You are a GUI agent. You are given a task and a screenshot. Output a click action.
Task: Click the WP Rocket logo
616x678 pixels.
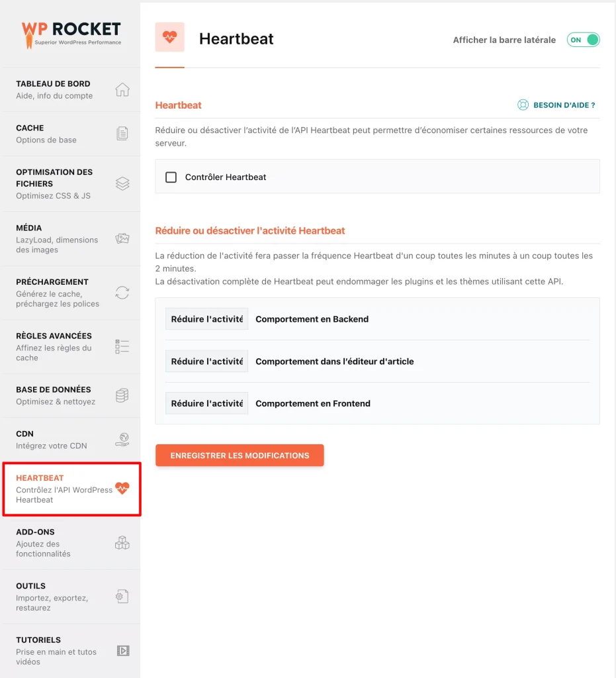tap(71, 34)
